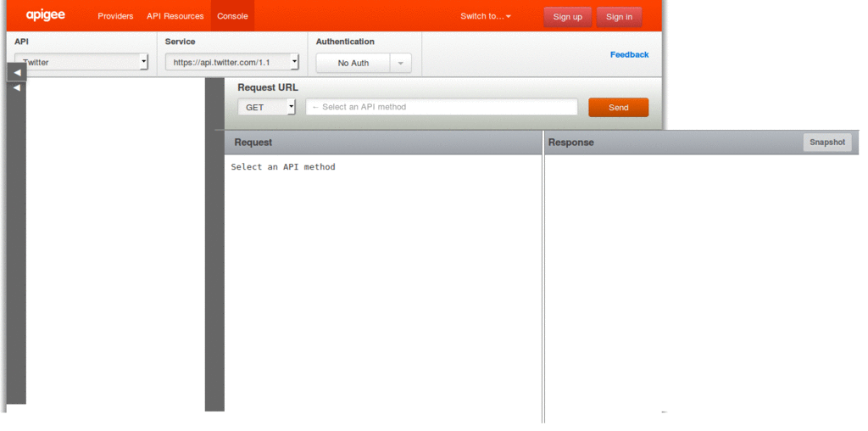Select the Console tab

(x=232, y=16)
